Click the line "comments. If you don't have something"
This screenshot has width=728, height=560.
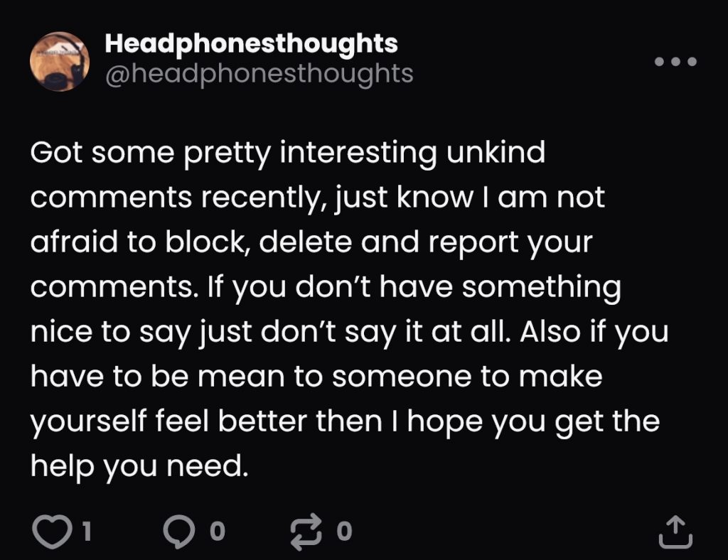pos(326,288)
